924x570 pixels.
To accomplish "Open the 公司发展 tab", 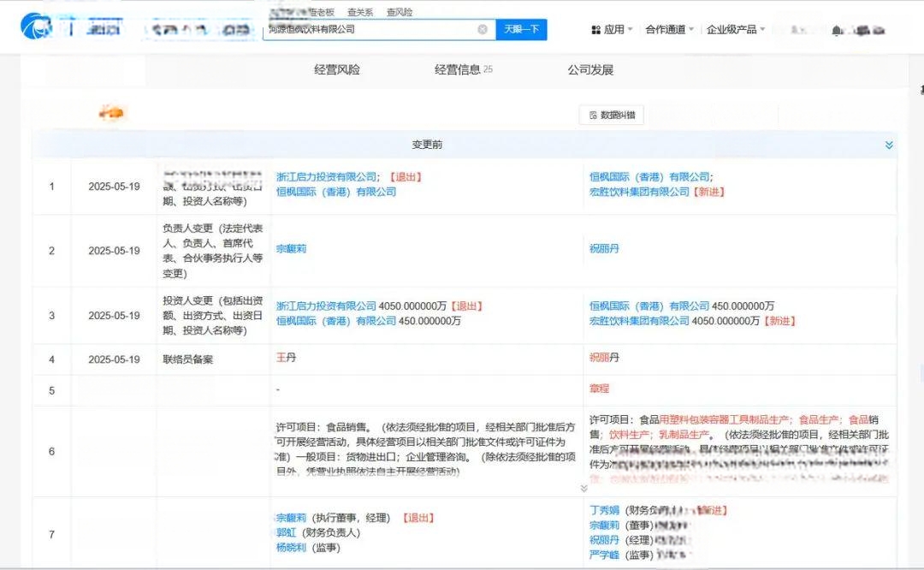I will tap(590, 69).
